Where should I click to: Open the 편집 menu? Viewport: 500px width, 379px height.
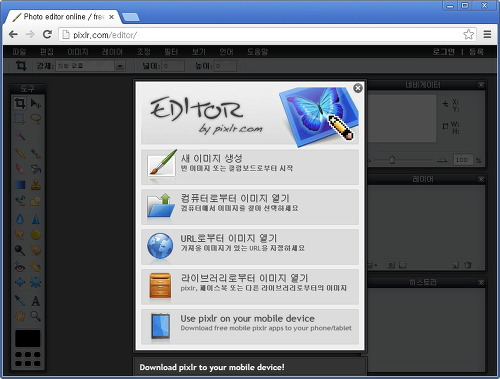(47, 52)
